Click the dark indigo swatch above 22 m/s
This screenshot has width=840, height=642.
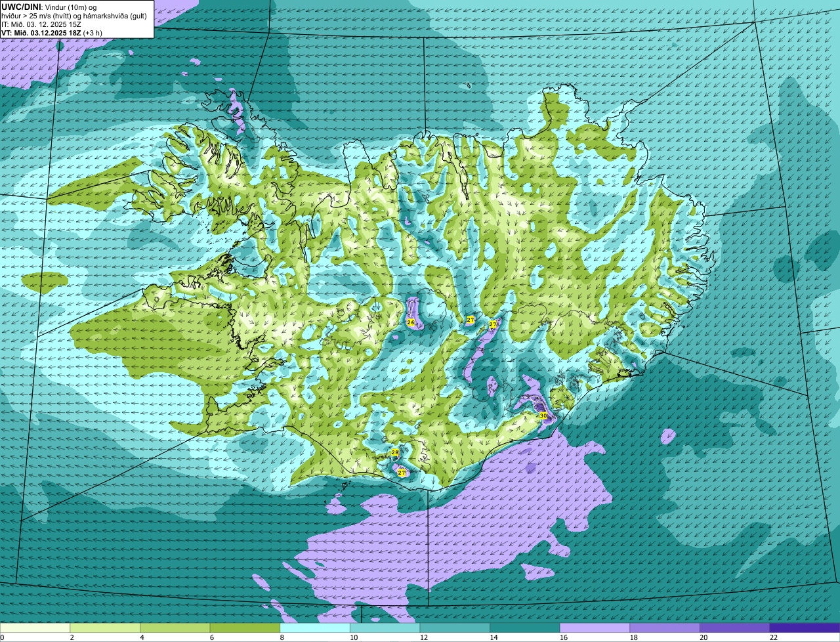805,628
